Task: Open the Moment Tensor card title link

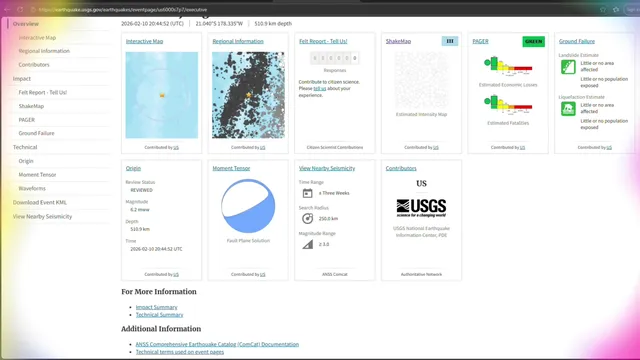Action: tap(231, 168)
